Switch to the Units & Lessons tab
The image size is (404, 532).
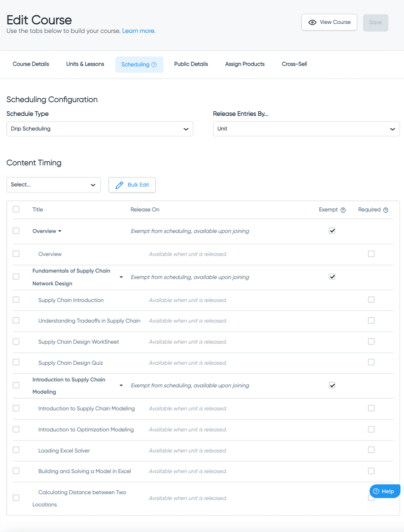(85, 64)
